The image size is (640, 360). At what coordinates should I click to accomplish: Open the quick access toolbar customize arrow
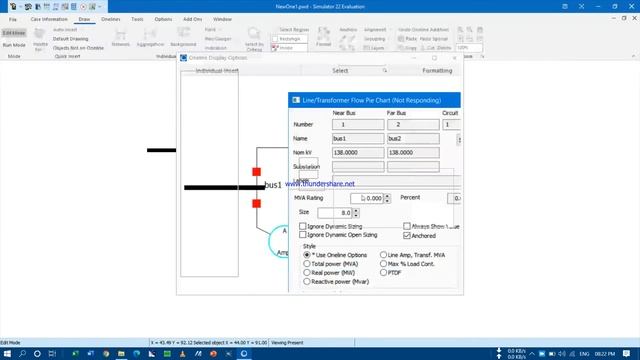pos(100,7)
